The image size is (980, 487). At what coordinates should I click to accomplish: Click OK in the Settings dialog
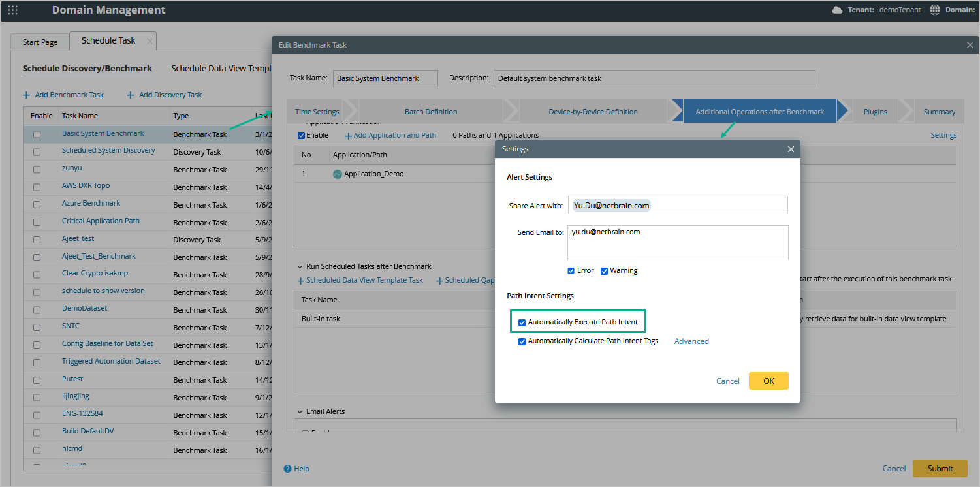[768, 381]
